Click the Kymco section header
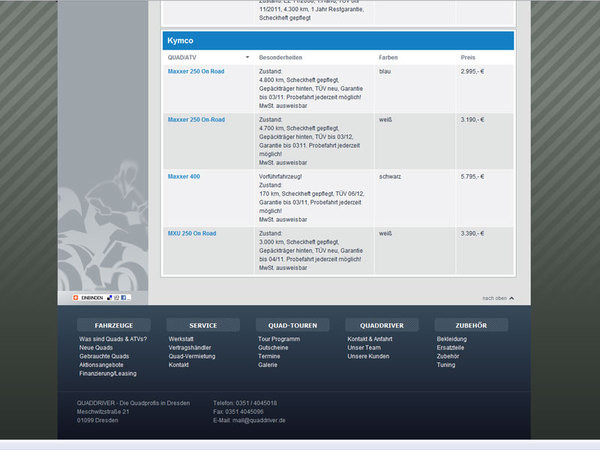This screenshot has width=600, height=450. 338,41
